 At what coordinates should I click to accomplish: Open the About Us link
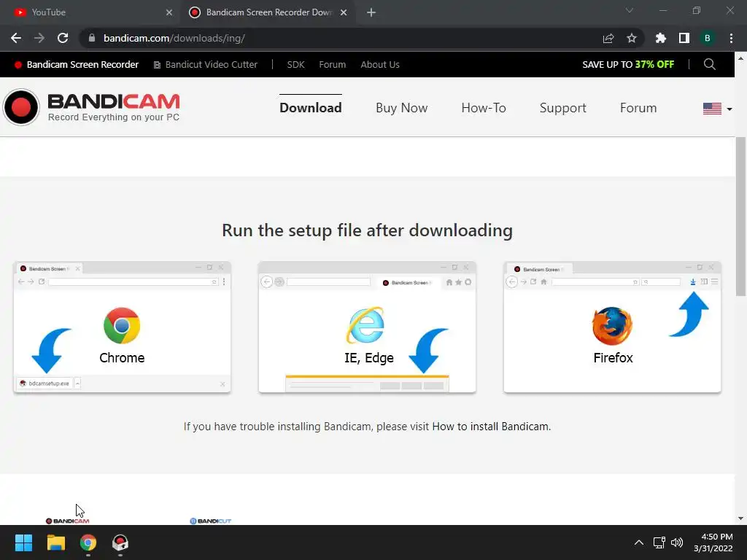pyautogui.click(x=379, y=65)
